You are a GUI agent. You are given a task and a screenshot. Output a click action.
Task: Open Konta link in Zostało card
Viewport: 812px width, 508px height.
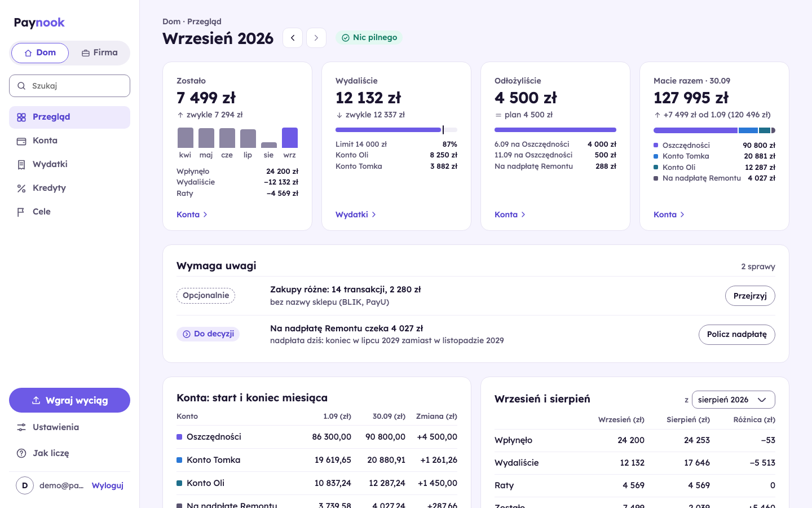point(192,214)
